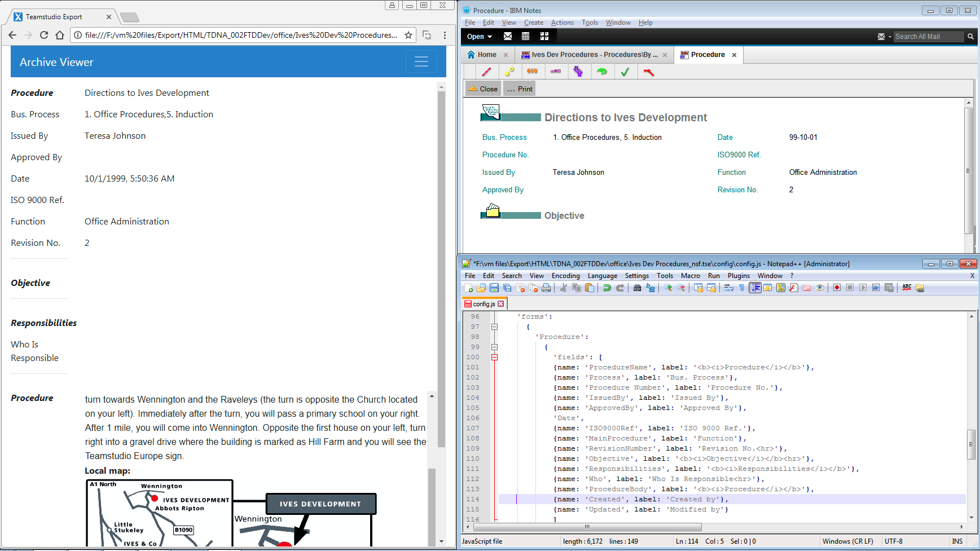Screen dimensions: 980x551
Task: Click the Notepad++ vertical scrollbar thumb
Action: coord(971,446)
